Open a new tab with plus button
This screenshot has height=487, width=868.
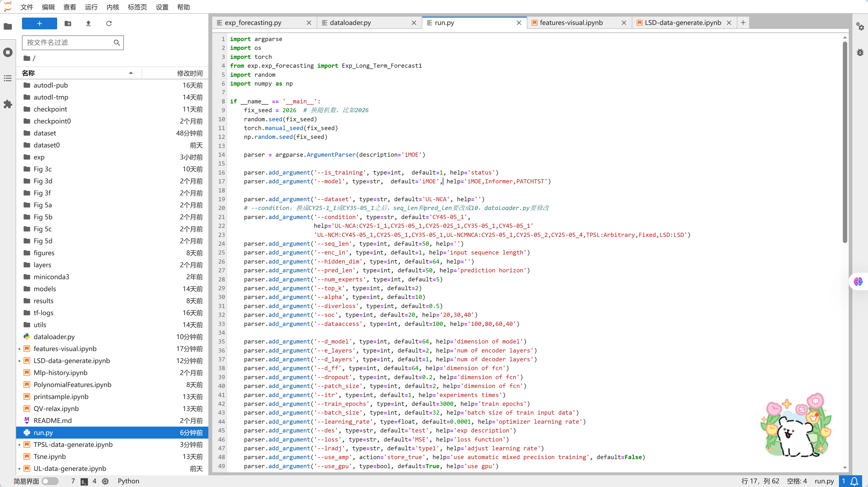[x=743, y=22]
